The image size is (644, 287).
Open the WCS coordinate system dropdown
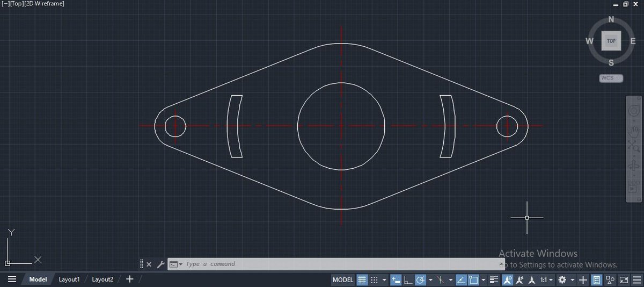(611, 78)
